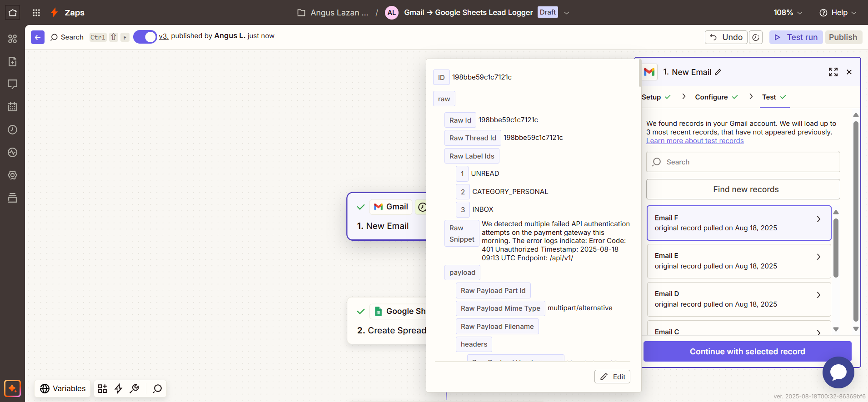Open the apps grid menu
Viewport: 868px width, 402px height.
click(x=36, y=13)
